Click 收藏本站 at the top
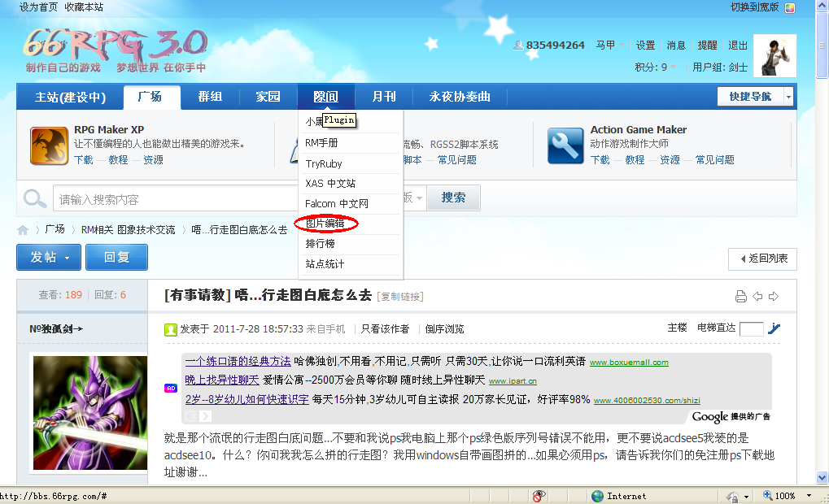829x504 pixels. 84,7
